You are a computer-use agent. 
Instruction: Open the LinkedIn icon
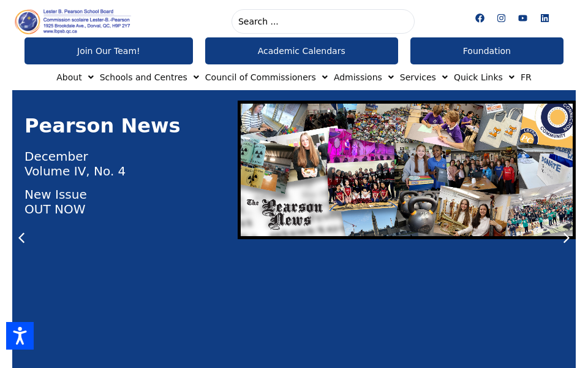click(545, 18)
